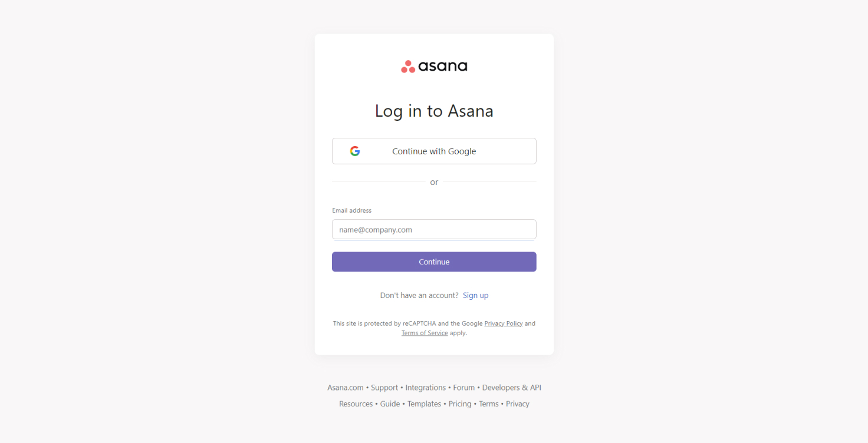Go to Integrations footer link

[x=425, y=388]
